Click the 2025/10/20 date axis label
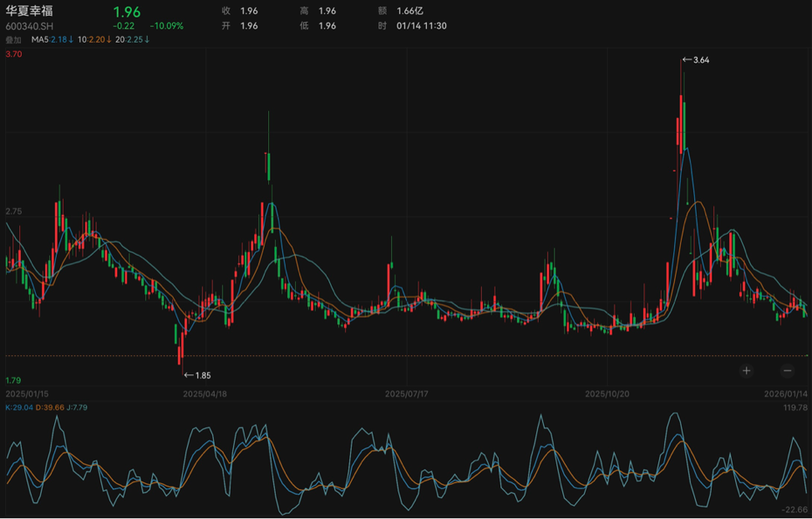Viewport: 812px width, 519px height. 607,394
